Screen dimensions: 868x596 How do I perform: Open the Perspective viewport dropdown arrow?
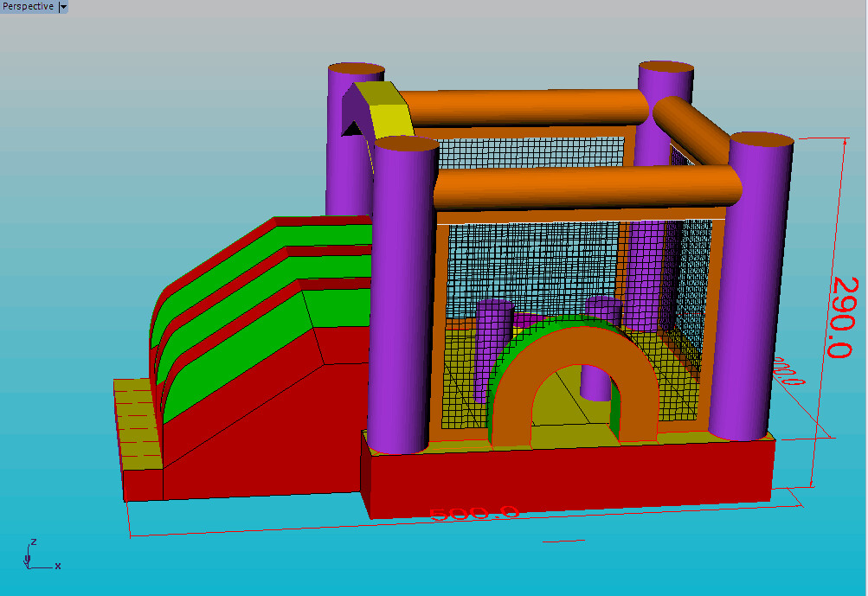click(x=62, y=7)
